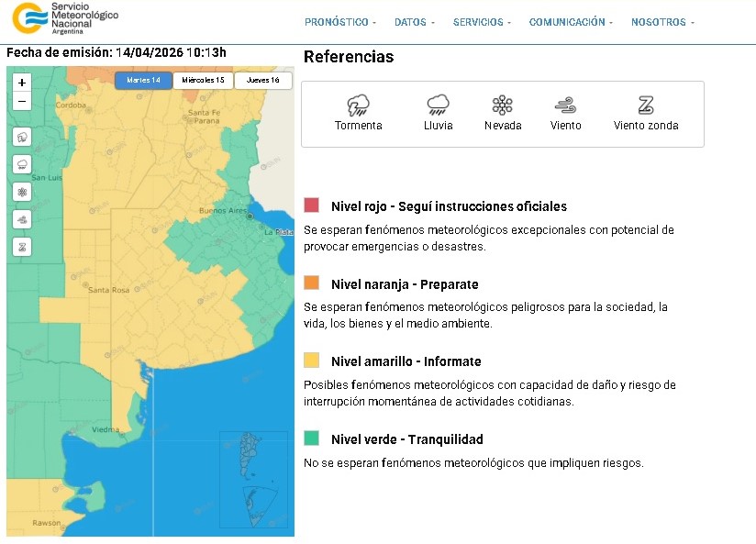Screen dimensions: 756x544
Task: Click the orange Nivel naranja swatch
Action: [x=312, y=283]
